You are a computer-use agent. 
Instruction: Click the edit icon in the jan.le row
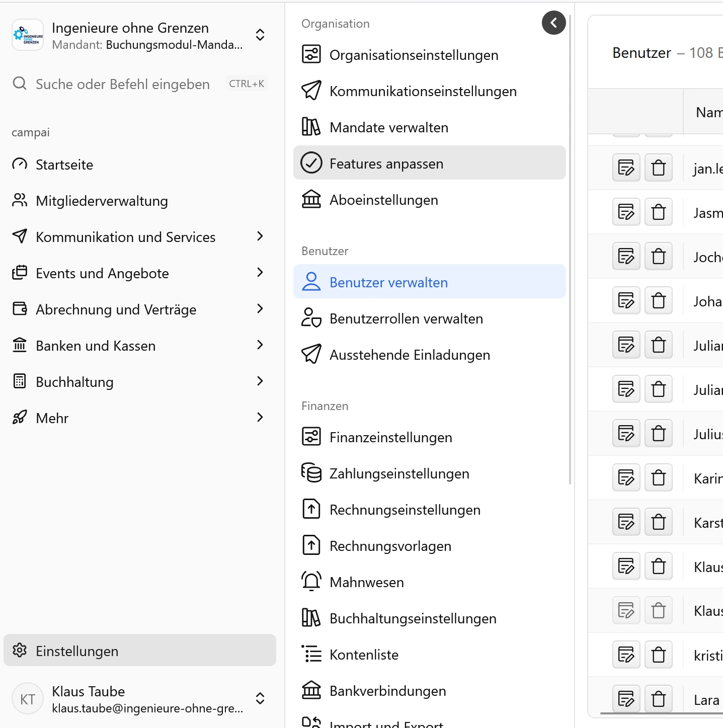[x=626, y=168]
